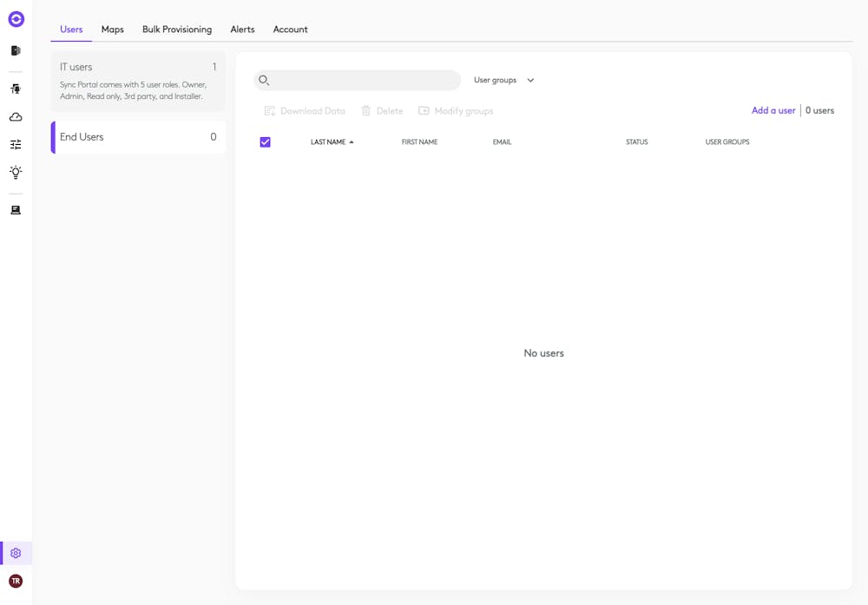The width and height of the screenshot is (868, 605).
Task: Open the cloud services sidebar icon
Action: pyautogui.click(x=15, y=116)
